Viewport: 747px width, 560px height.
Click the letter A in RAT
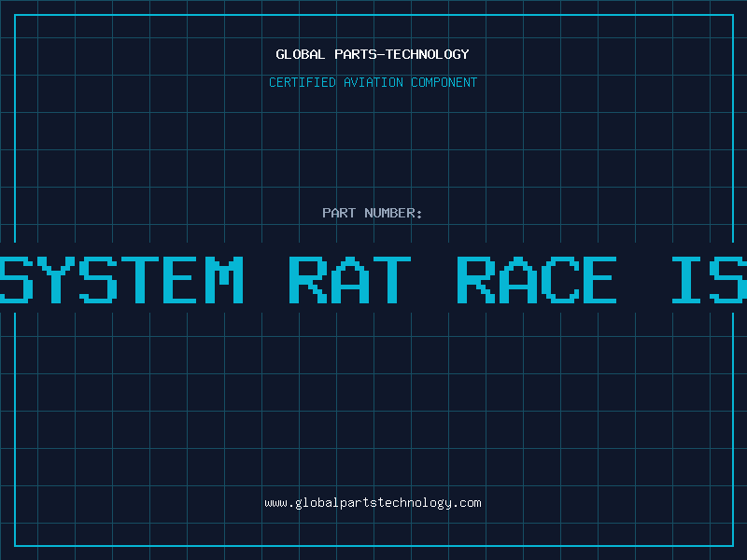click(x=349, y=279)
